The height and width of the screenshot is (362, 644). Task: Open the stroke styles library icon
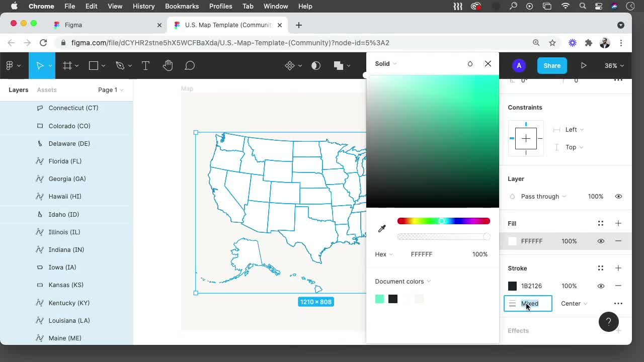click(601, 268)
